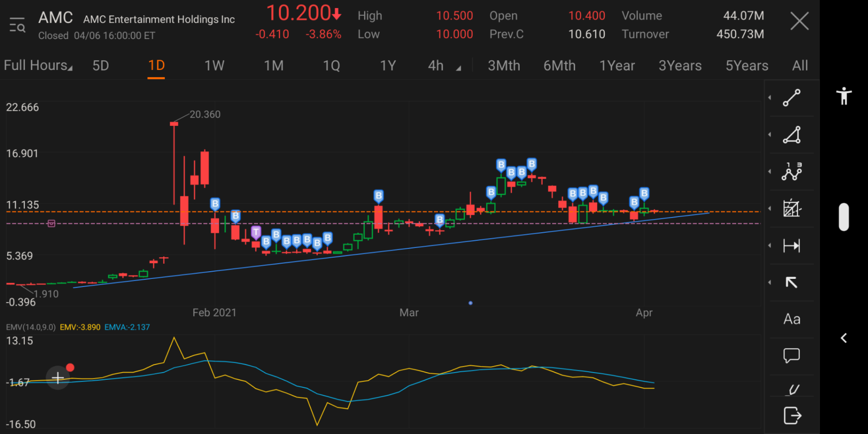Image resolution: width=868 pixels, height=434 pixels.
Task: Select the numbered wave pattern tool
Action: coord(792,172)
